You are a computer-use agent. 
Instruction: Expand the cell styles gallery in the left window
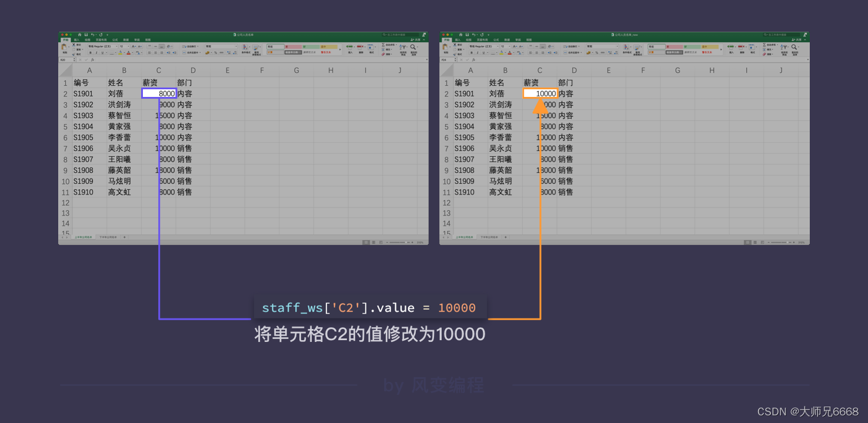click(340, 49)
